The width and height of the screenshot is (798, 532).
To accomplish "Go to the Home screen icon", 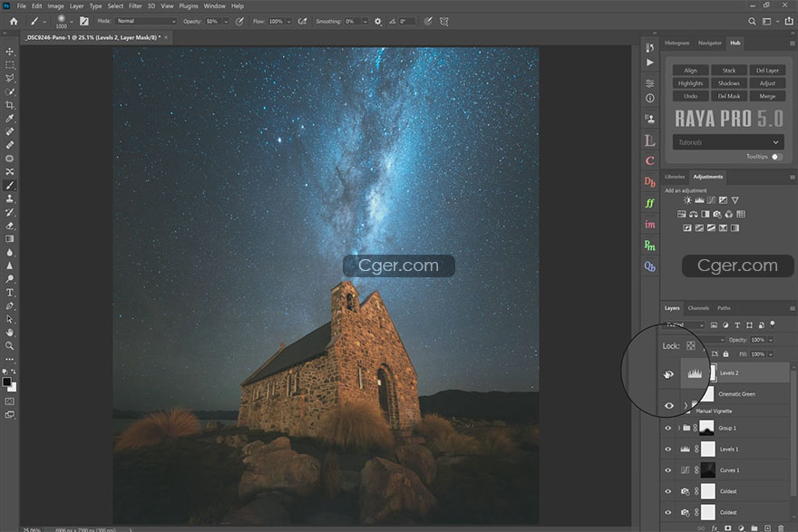I will point(14,22).
